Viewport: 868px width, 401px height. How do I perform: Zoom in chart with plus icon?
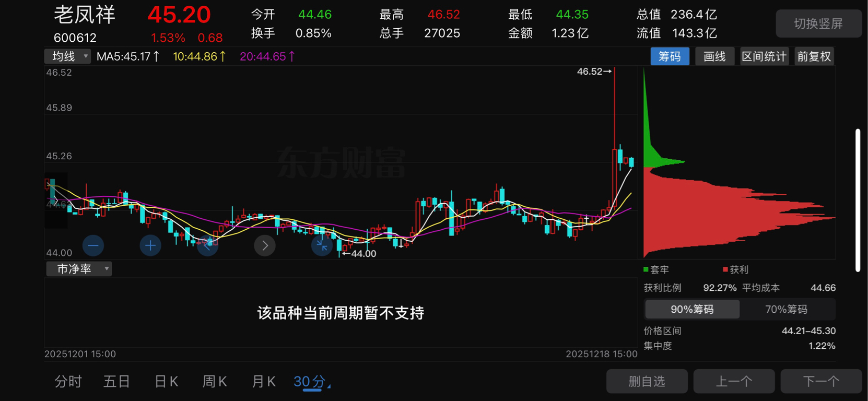tap(150, 245)
